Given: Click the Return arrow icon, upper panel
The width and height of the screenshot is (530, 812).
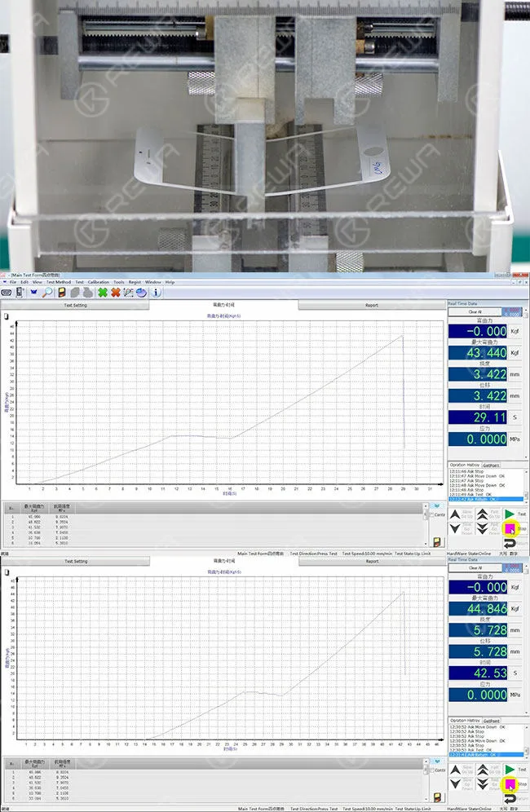Looking at the screenshot, I should click(x=510, y=543).
